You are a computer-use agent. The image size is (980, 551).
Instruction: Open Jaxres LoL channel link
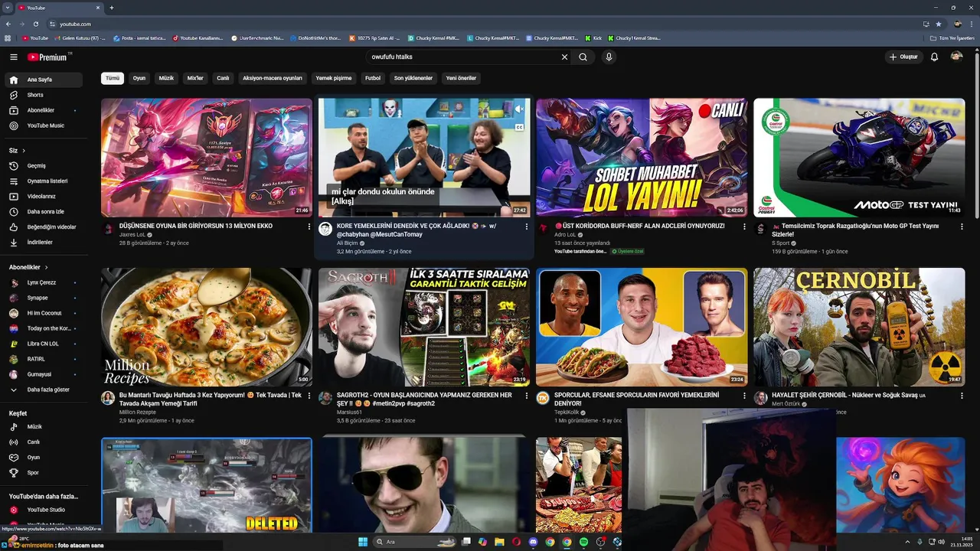coord(132,235)
